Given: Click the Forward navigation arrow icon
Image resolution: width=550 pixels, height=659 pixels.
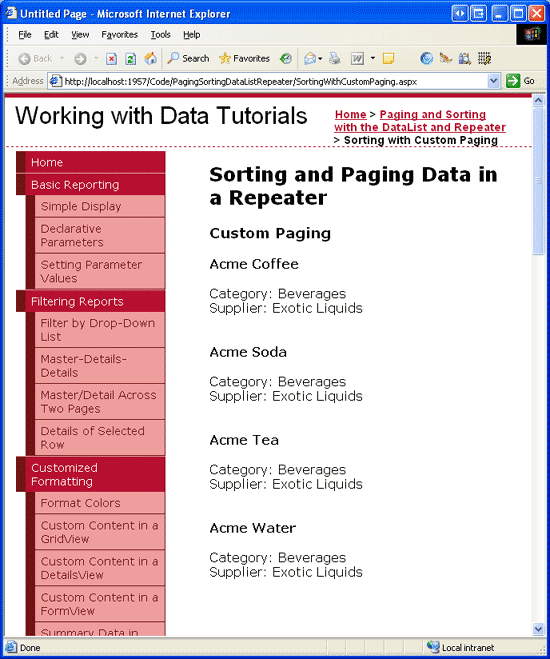Looking at the screenshot, I should tap(80, 59).
